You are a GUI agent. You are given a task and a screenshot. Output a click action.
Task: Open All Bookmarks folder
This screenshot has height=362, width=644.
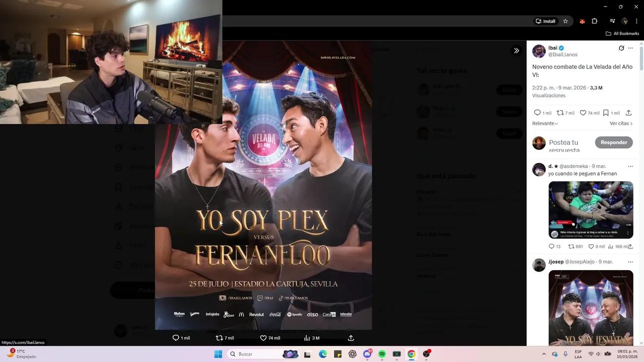622,34
